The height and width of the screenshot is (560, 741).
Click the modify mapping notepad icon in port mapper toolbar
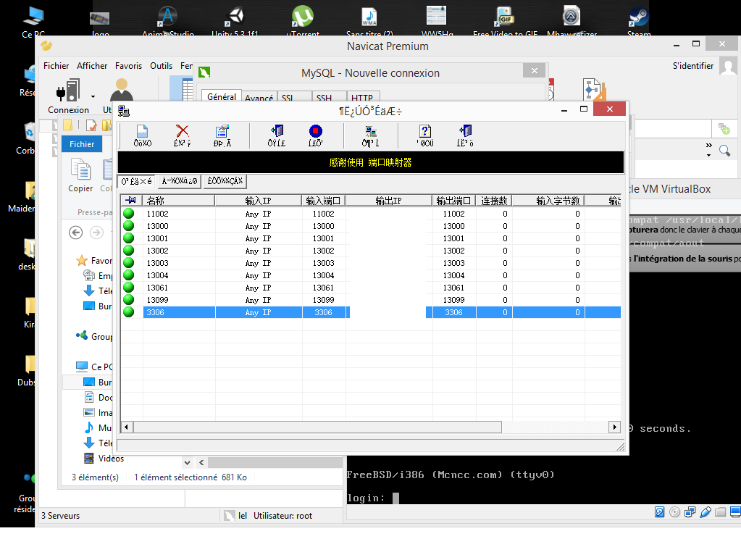(x=222, y=131)
